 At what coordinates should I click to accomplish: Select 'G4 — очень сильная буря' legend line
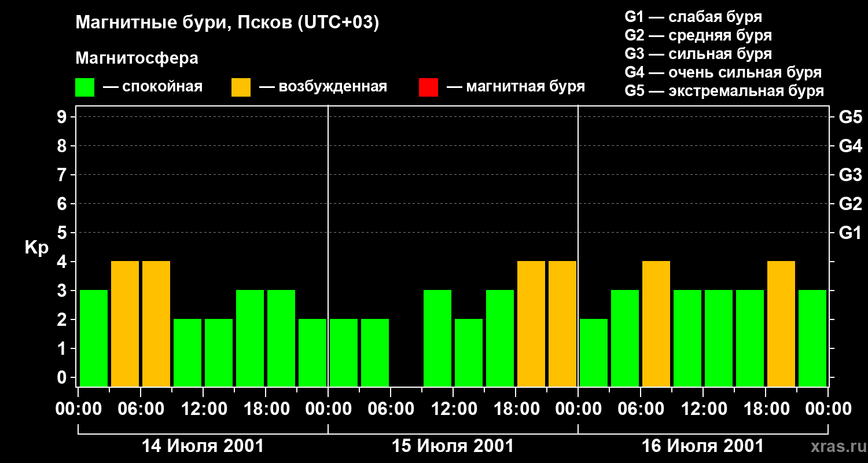click(x=723, y=72)
